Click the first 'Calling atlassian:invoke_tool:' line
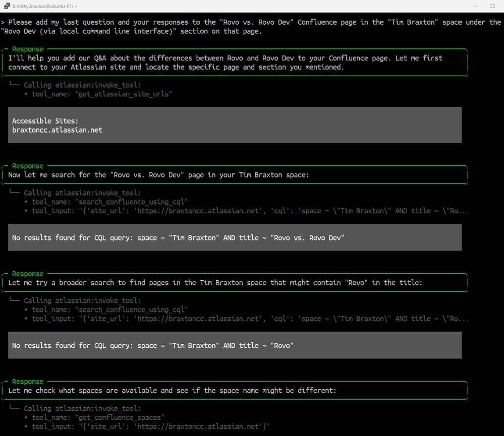The width and height of the screenshot is (504, 436). pos(82,85)
